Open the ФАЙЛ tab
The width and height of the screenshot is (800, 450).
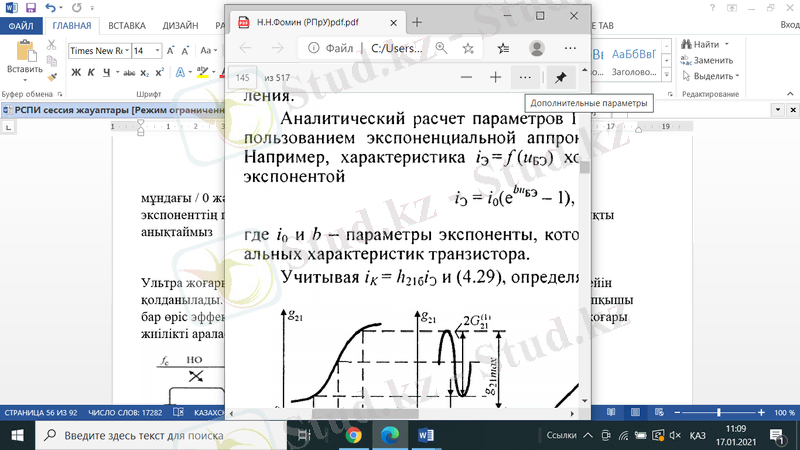[21, 26]
